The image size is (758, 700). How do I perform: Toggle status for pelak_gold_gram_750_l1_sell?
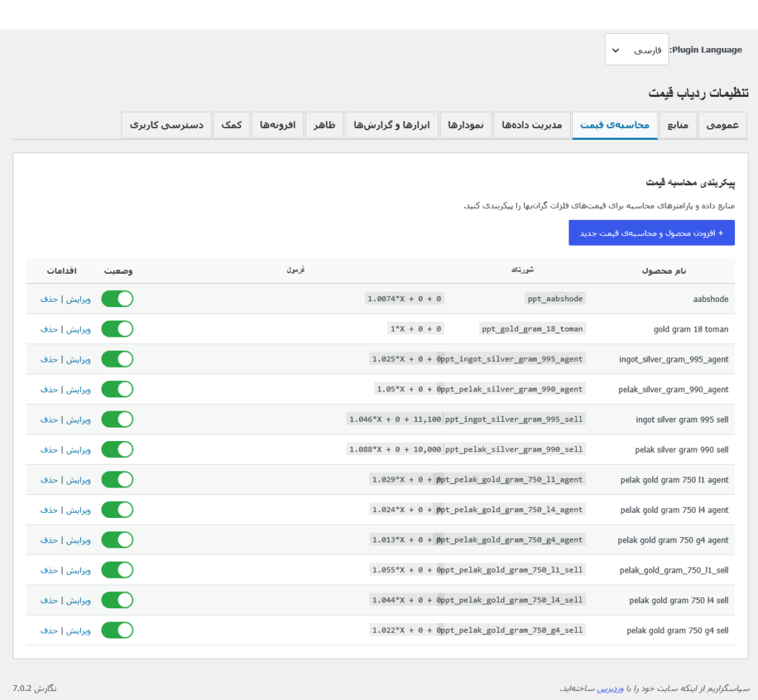pos(117,570)
